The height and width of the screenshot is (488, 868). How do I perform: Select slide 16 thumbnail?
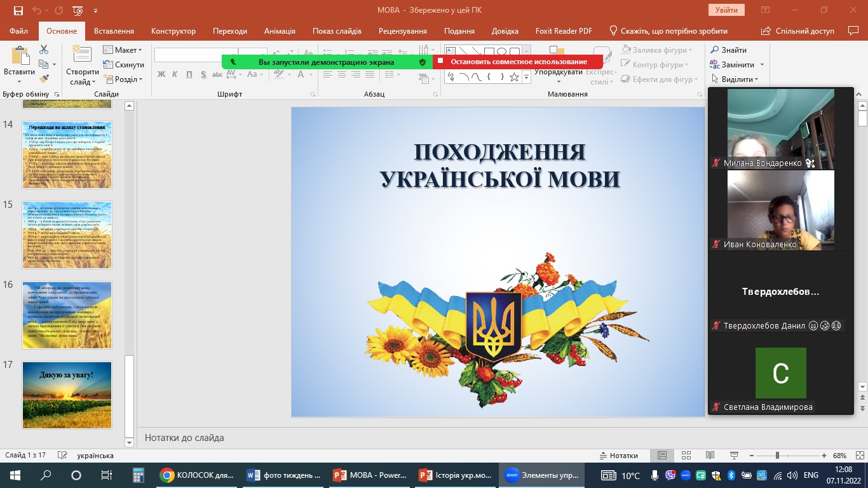pyautogui.click(x=67, y=315)
